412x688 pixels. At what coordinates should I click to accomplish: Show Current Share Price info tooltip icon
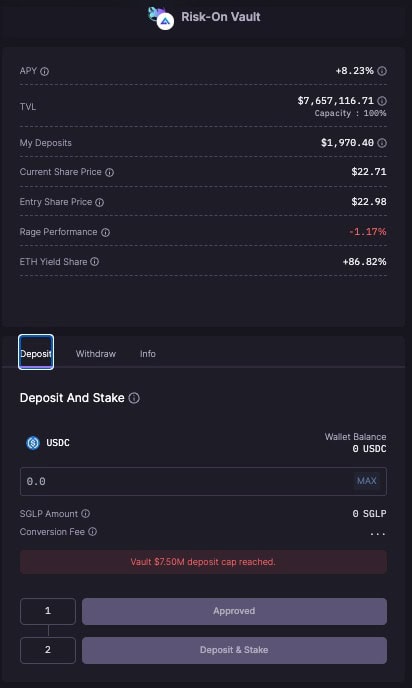[x=110, y=172]
